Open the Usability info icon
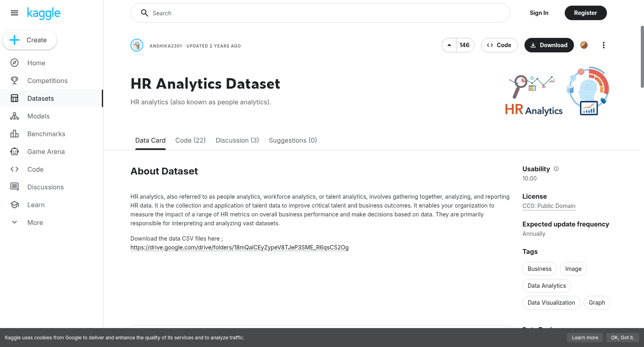The image size is (644, 347). pos(556,169)
